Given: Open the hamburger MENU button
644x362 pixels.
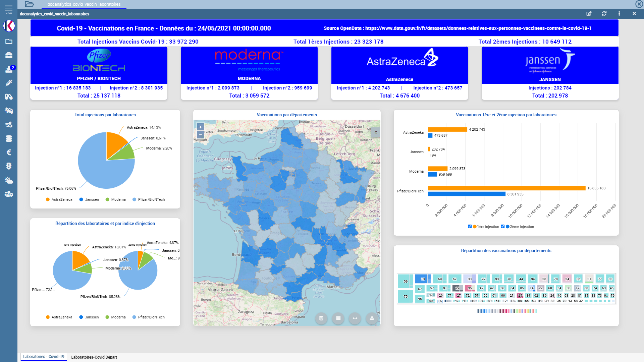Looking at the screenshot, I should [x=9, y=9].
